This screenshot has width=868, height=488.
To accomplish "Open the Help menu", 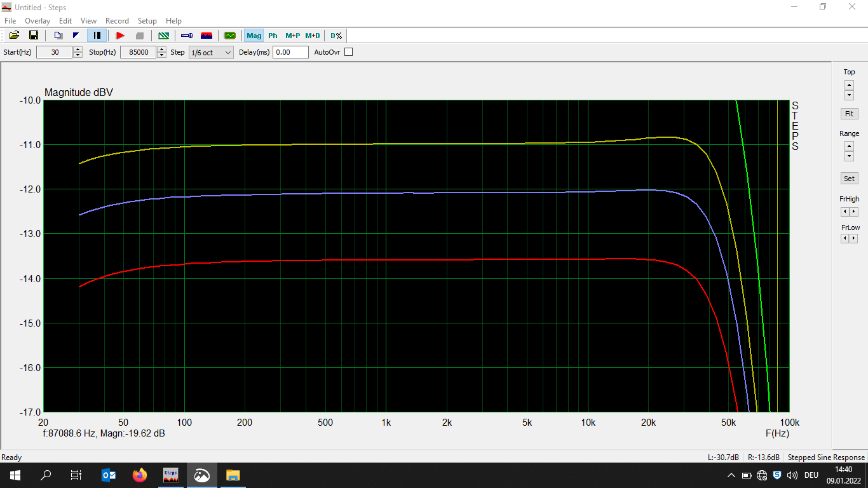I will click(x=173, y=21).
